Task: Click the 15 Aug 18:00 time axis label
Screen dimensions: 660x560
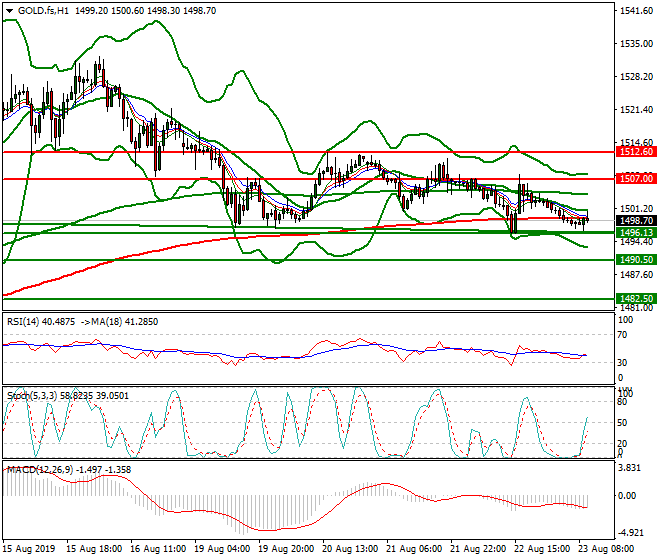Action: [94, 549]
